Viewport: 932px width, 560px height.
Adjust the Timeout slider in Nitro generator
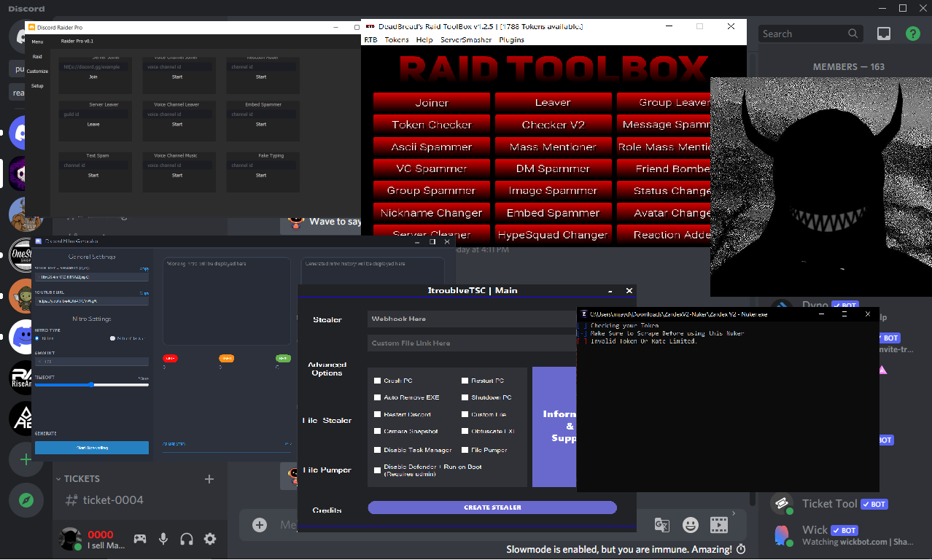pos(92,384)
